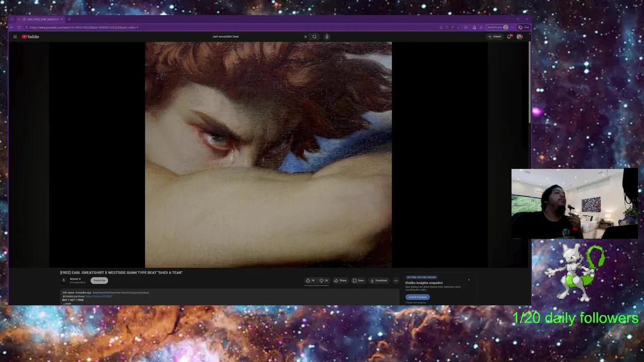Go back in the browser
644x362 pixels.
12,27
